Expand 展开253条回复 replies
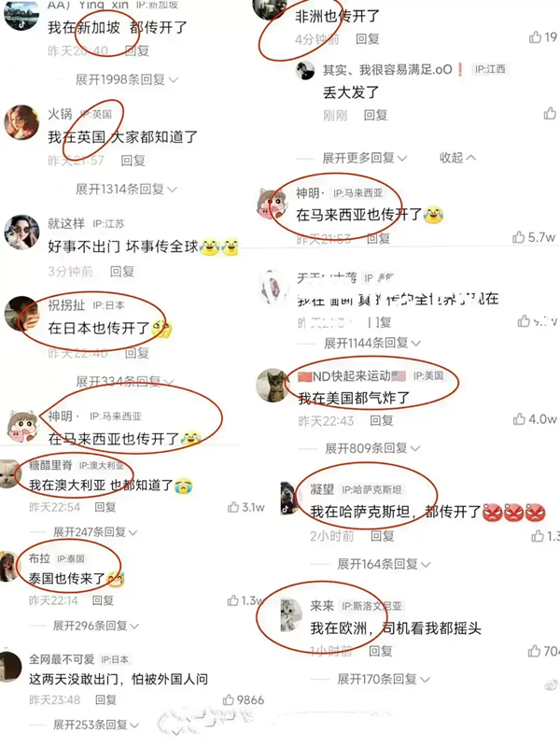 (96, 726)
